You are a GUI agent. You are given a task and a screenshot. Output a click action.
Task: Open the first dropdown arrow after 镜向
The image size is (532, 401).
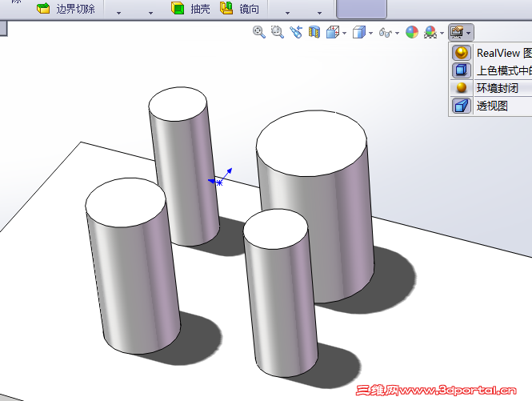tap(287, 13)
